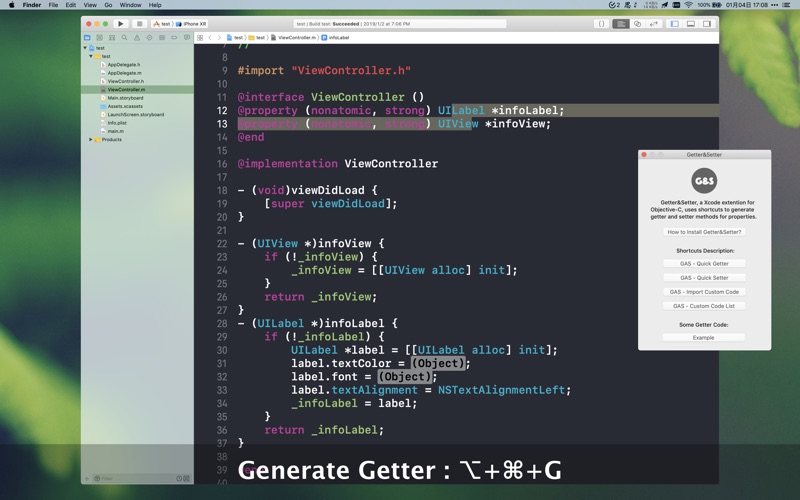Image resolution: width=800 pixels, height=500 pixels.
Task: Open the Test navigator
Action: (x=149, y=37)
